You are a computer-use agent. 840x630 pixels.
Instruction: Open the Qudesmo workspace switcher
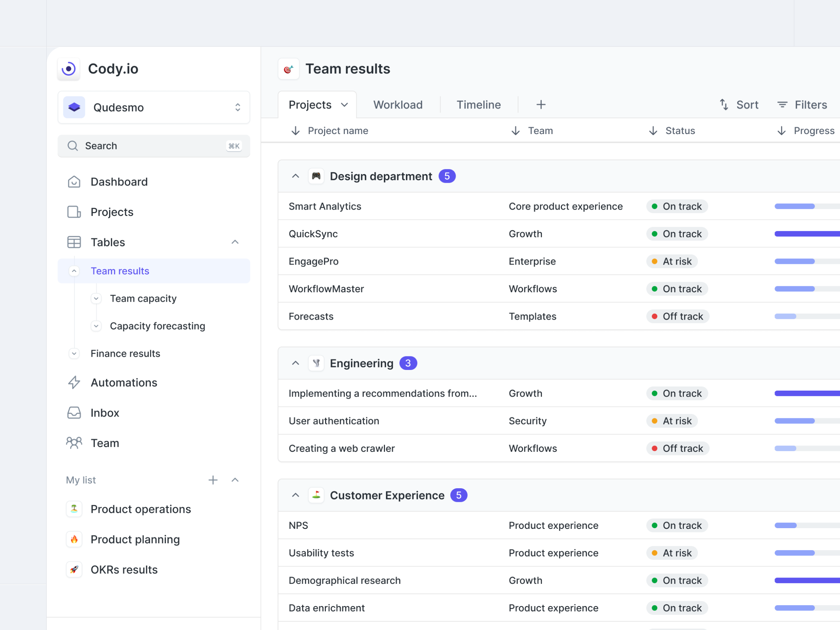coord(238,107)
